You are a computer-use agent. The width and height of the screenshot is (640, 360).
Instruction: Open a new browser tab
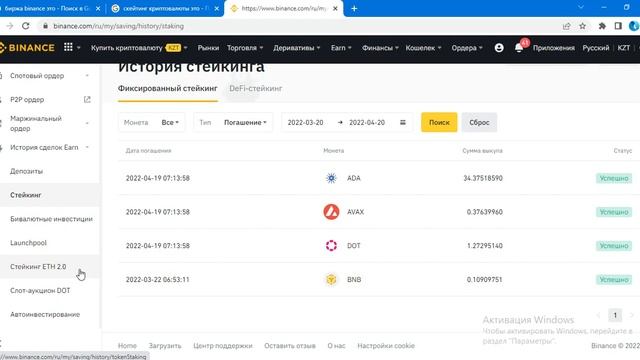pyautogui.click(x=354, y=8)
